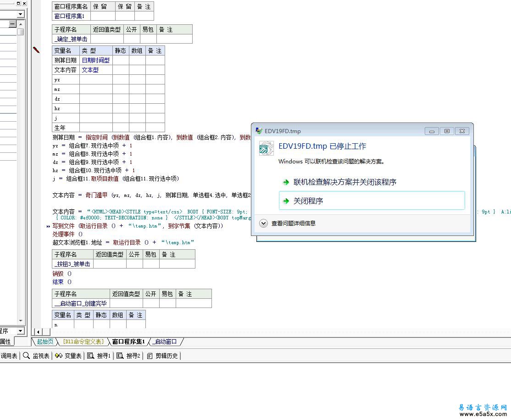The height and width of the screenshot is (420, 511).
Task: Float the left panel with restore button
Action: coord(18,3)
